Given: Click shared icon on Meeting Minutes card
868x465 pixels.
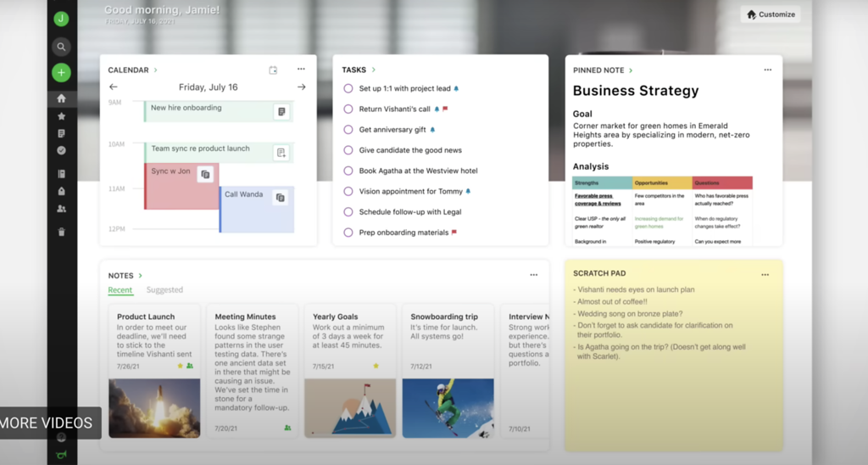Looking at the screenshot, I should click(287, 428).
